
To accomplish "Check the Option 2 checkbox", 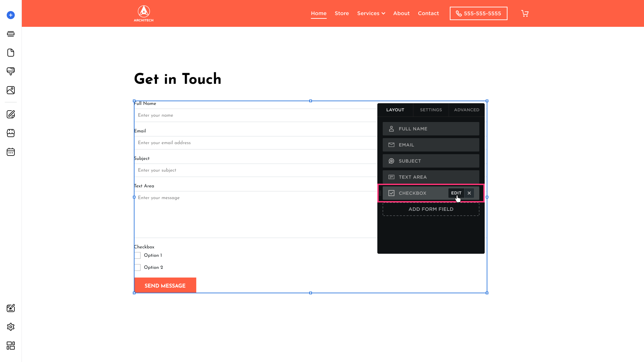I will coord(138,267).
